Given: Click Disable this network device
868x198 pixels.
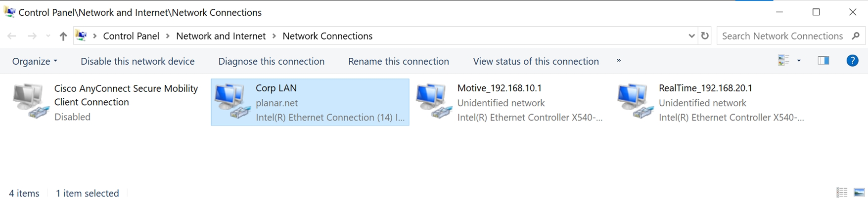Looking at the screenshot, I should tap(137, 61).
